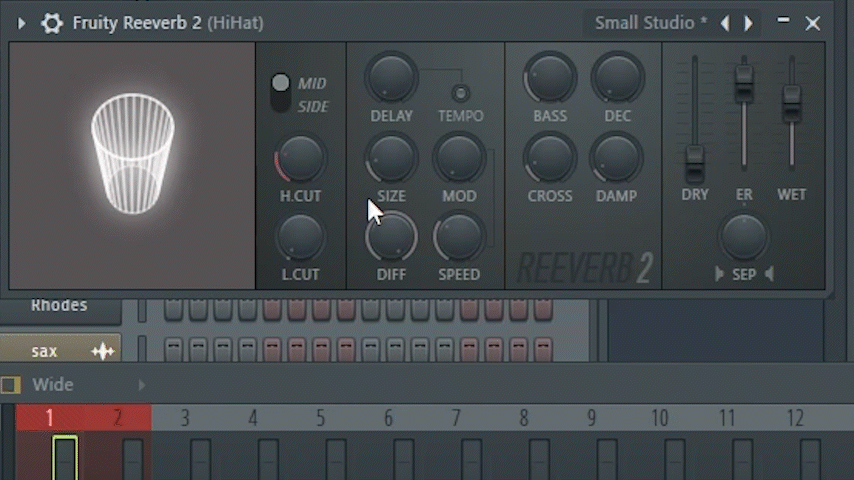Screen dimensions: 854x480
Task: Click the DEC knob
Action: pos(617,78)
